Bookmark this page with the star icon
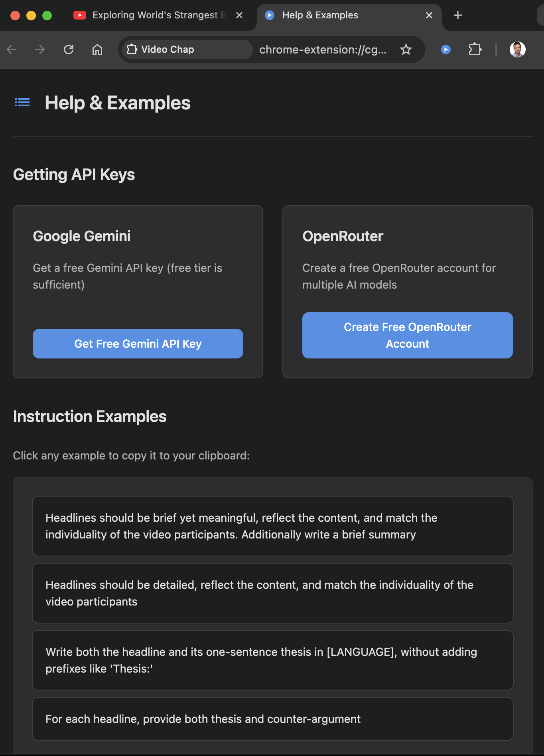The height and width of the screenshot is (756, 544). 406,49
